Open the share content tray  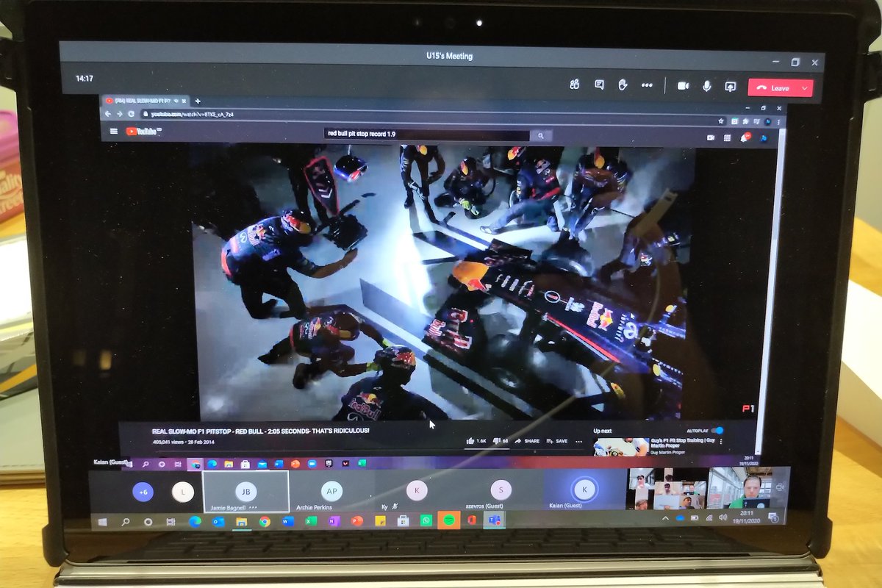click(730, 87)
